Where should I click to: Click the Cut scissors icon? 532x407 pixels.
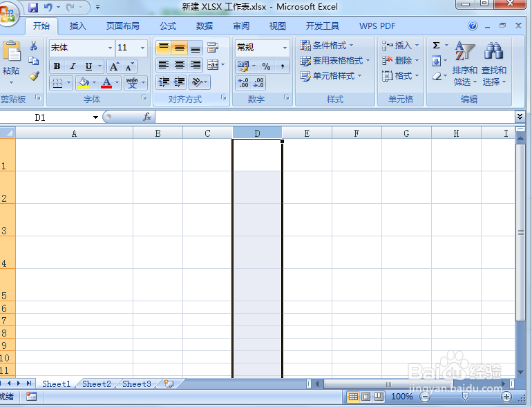click(33, 46)
